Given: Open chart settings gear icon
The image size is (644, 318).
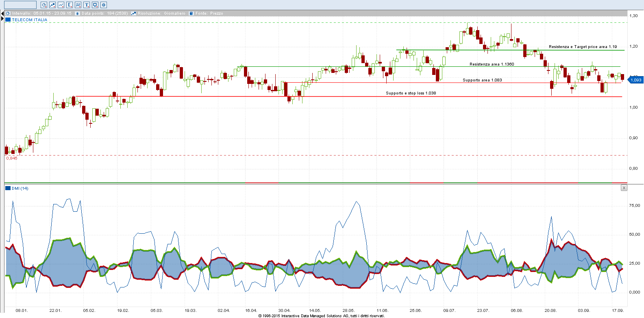Looking at the screenshot, I should (x=104, y=5).
